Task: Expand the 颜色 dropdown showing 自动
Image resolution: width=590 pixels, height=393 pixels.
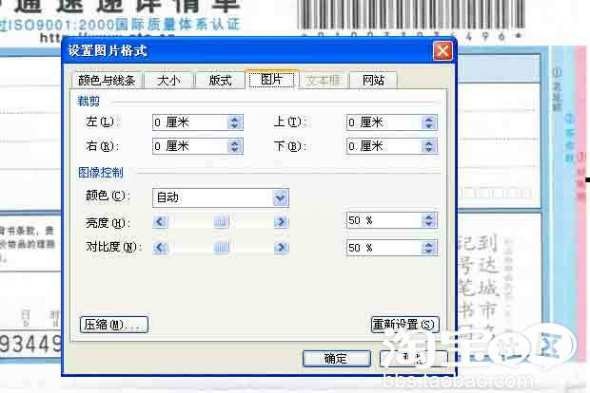Action: tap(280, 198)
